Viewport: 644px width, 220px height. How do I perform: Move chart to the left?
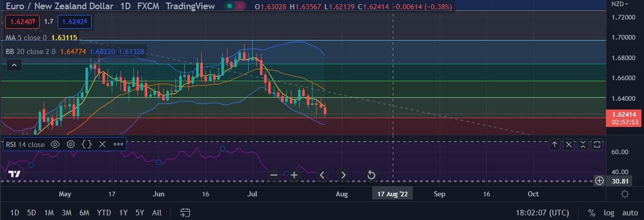coord(322,175)
